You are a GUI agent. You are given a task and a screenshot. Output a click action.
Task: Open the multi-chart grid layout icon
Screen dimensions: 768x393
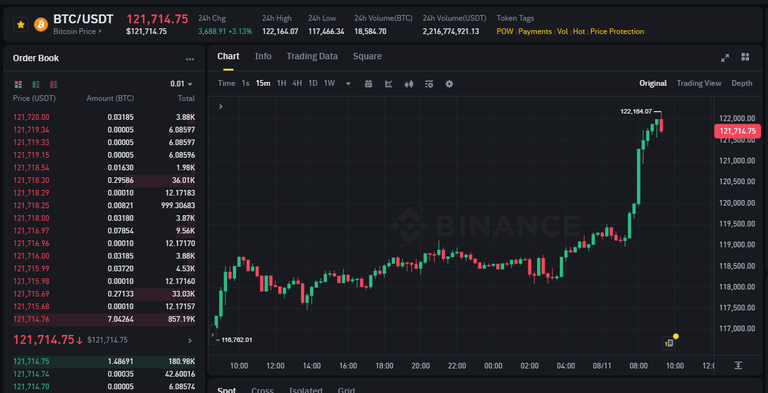tap(745, 57)
